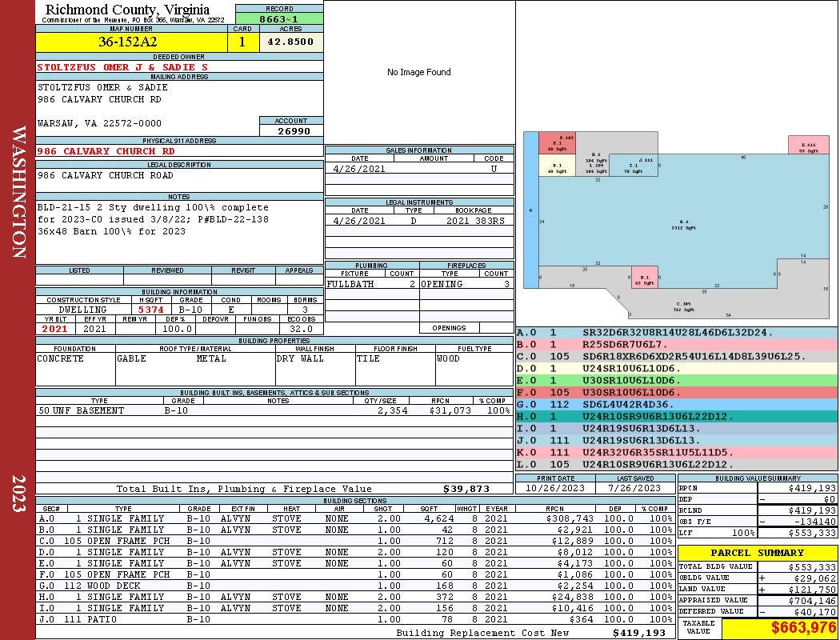Click sketch legend row H.0 teal
840x640 pixels.
click(x=677, y=417)
